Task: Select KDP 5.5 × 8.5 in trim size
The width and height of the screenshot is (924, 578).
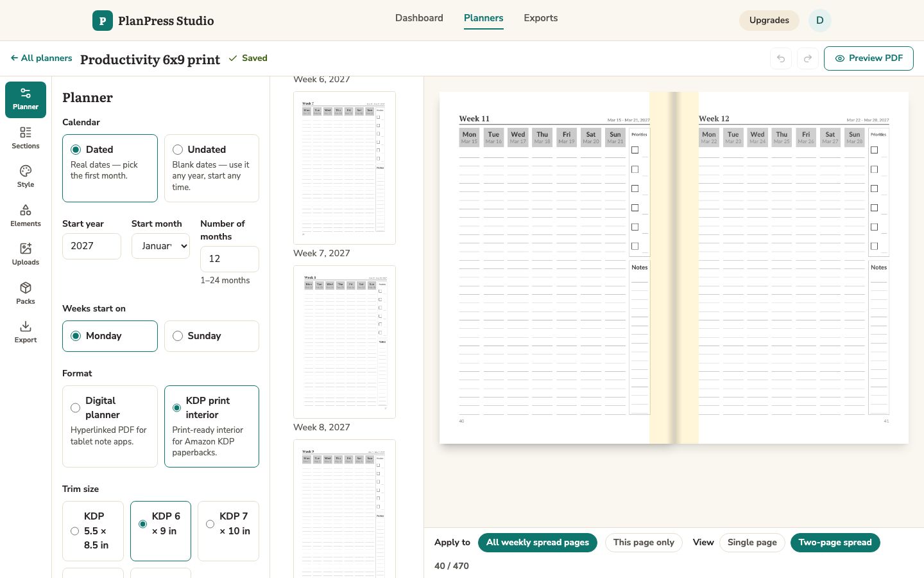Action: (93, 531)
